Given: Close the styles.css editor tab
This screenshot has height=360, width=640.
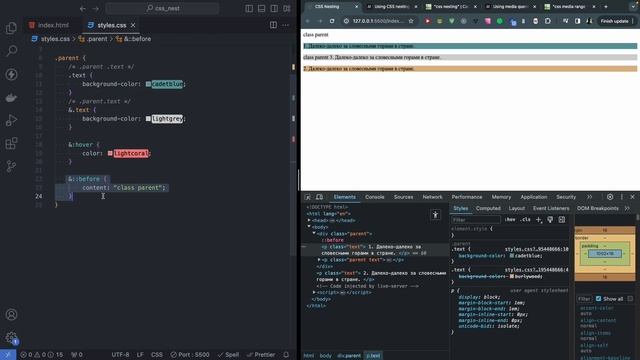Looking at the screenshot, I should coord(133,25).
